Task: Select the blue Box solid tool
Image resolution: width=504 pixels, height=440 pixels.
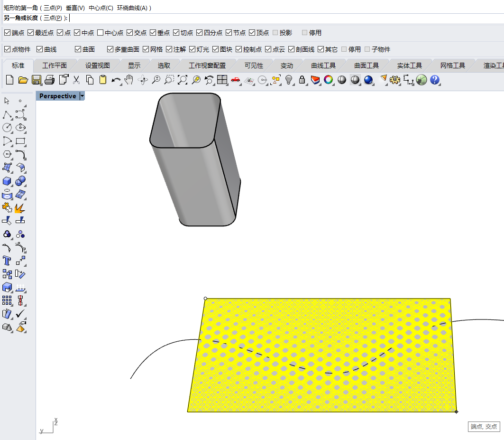Action: point(7,181)
